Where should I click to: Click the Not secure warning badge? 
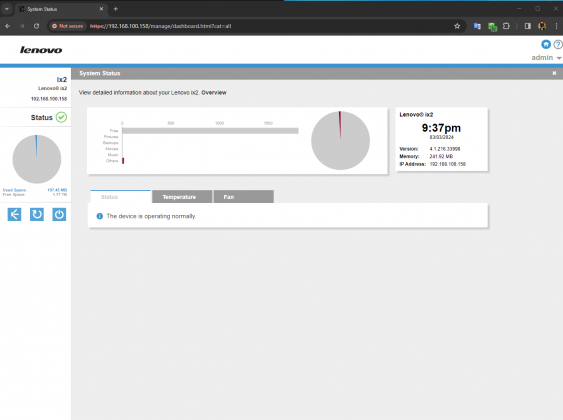tap(68, 26)
